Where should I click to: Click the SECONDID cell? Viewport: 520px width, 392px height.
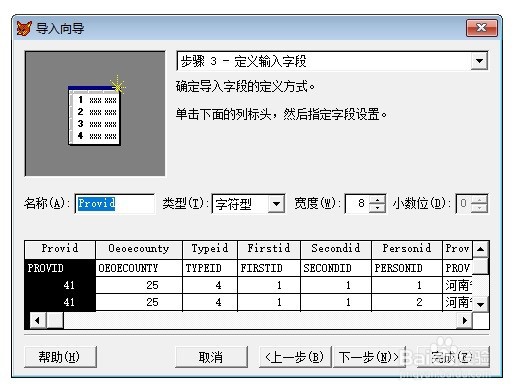(336, 268)
